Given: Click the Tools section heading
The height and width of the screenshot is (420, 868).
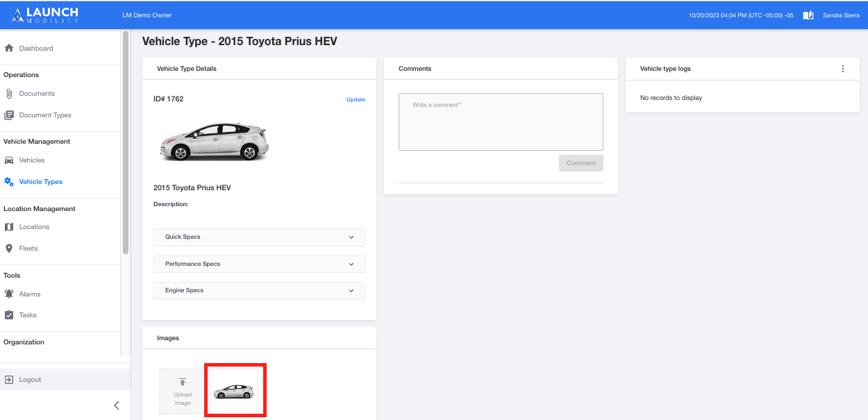Looking at the screenshot, I should click(x=12, y=276).
